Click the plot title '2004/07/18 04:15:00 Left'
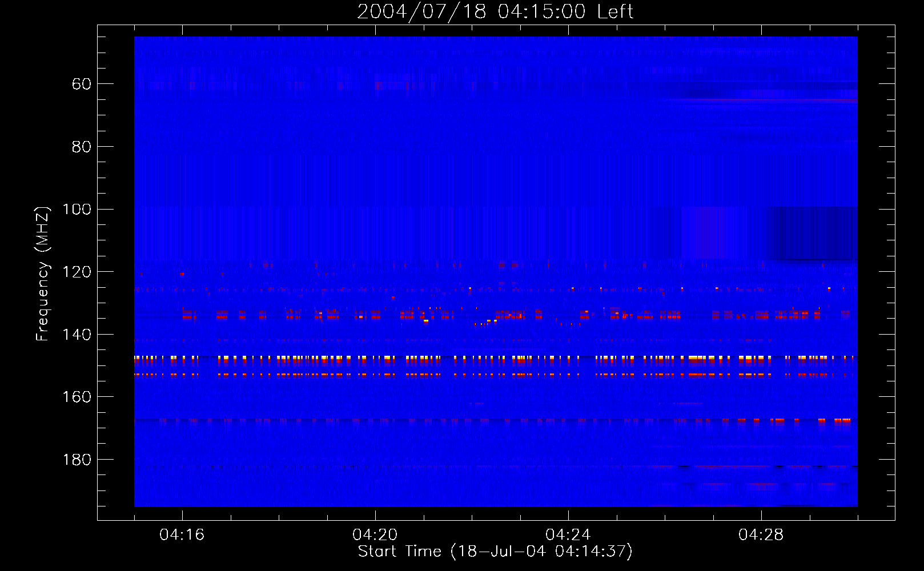Viewport: 924px width, 571px height. pos(495,12)
